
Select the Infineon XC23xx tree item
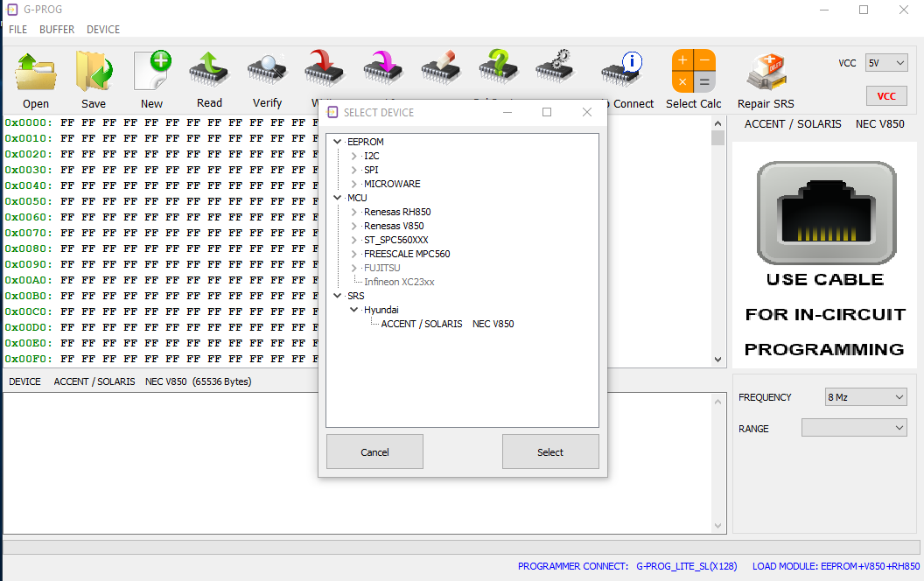click(x=399, y=282)
